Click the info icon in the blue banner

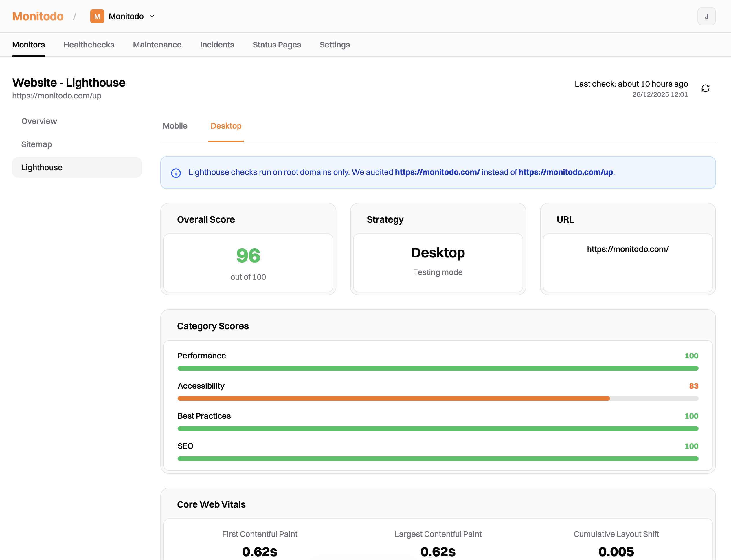pyautogui.click(x=176, y=173)
